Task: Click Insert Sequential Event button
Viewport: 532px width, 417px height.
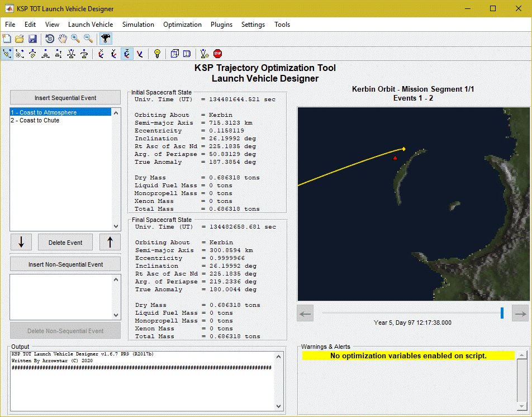Action: click(65, 98)
